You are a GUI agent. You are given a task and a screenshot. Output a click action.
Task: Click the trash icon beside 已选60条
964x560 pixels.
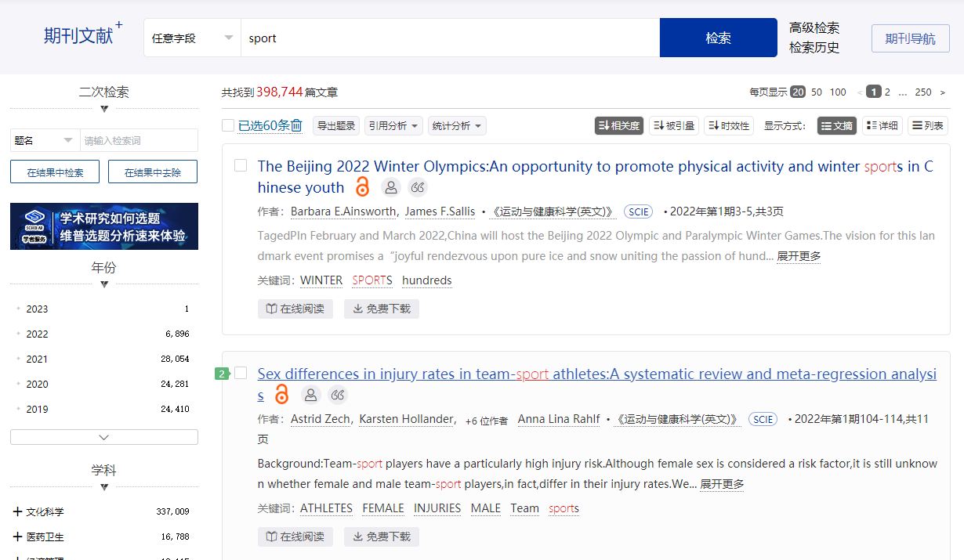click(296, 126)
